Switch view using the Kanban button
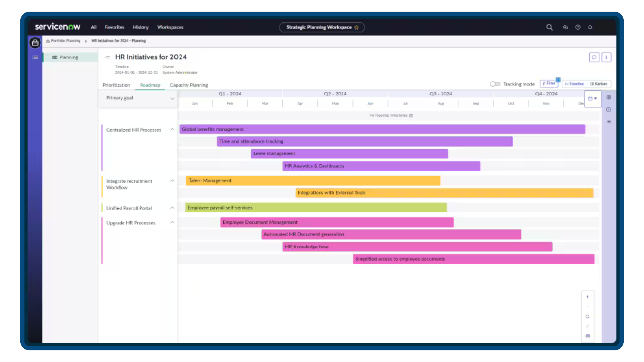The width and height of the screenshot is (644, 362). point(599,83)
